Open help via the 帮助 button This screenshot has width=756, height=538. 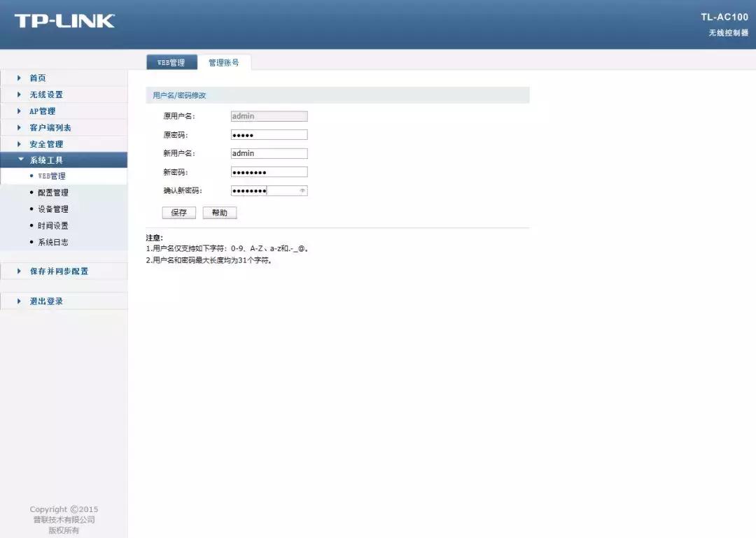(219, 212)
